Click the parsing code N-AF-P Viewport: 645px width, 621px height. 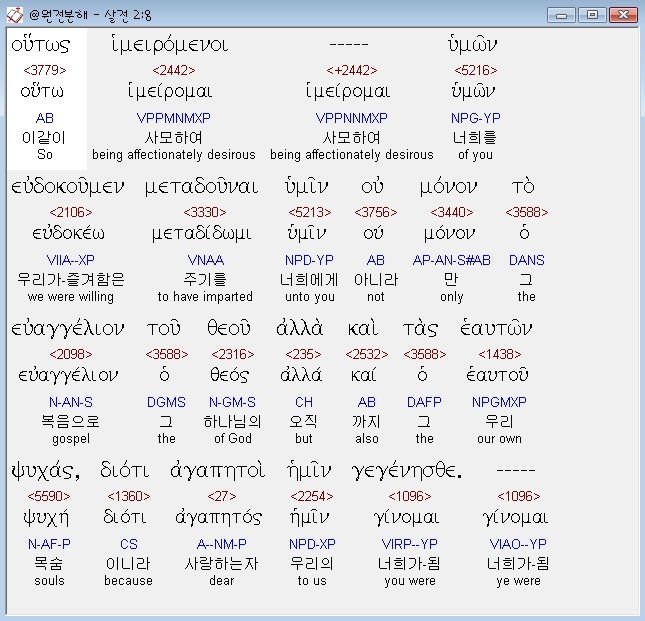pyautogui.click(x=49, y=545)
